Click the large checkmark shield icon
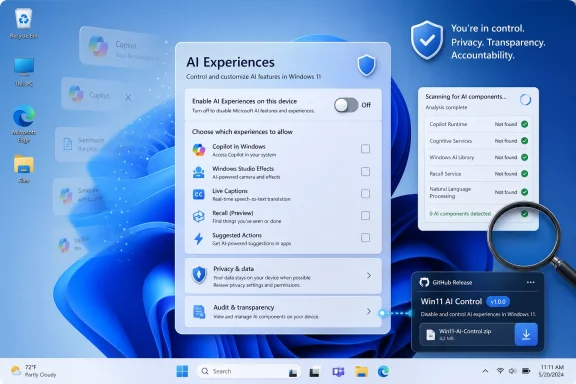The image size is (576, 384). point(426,40)
